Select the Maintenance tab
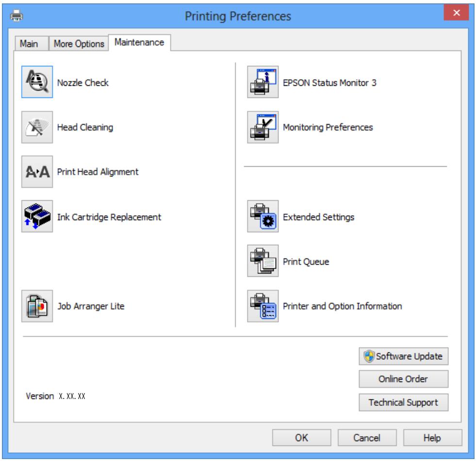This screenshot has height=461, width=476. click(x=139, y=43)
